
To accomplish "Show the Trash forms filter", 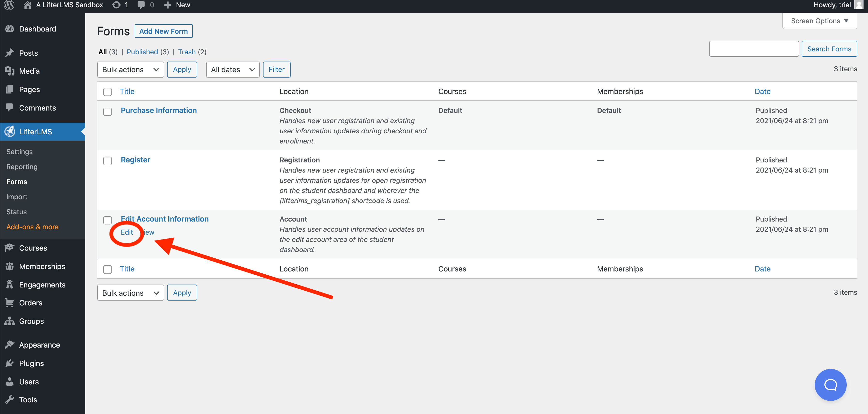I will 187,52.
